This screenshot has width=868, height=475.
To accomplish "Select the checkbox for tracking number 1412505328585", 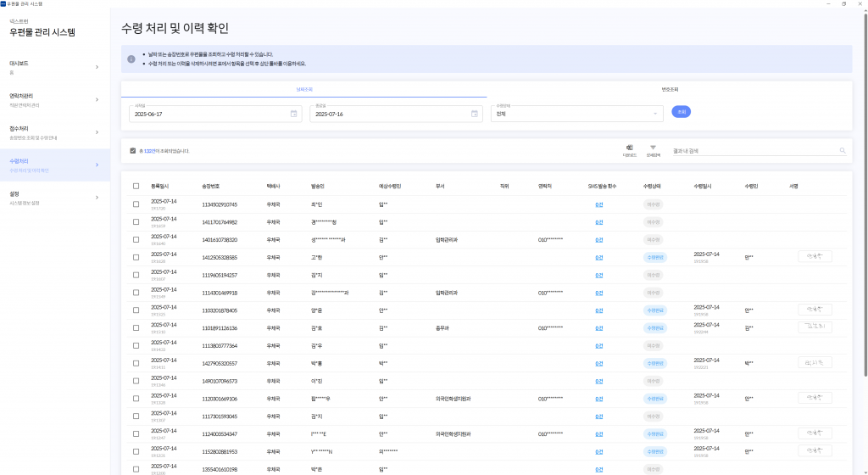I will click(136, 256).
